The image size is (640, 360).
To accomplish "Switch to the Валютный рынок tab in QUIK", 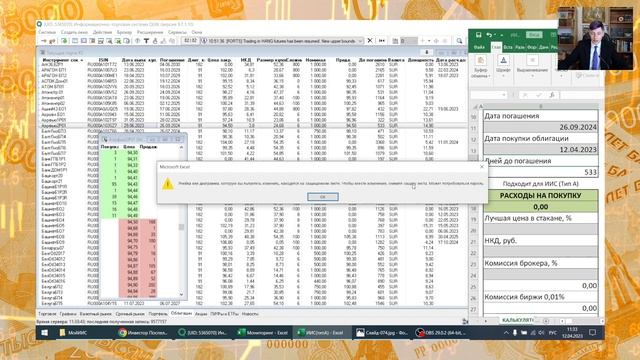I will click(x=96, y=314).
